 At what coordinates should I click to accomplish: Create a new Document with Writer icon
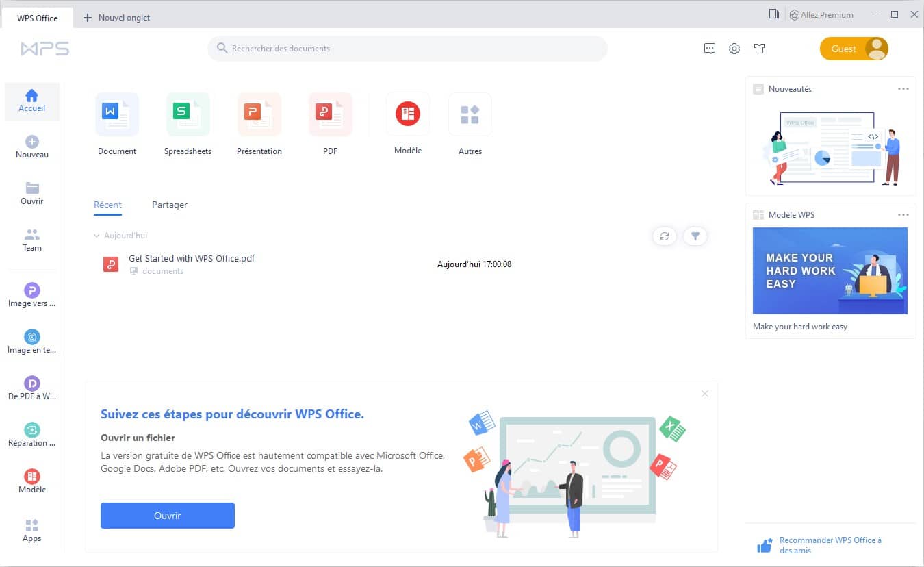click(x=117, y=114)
